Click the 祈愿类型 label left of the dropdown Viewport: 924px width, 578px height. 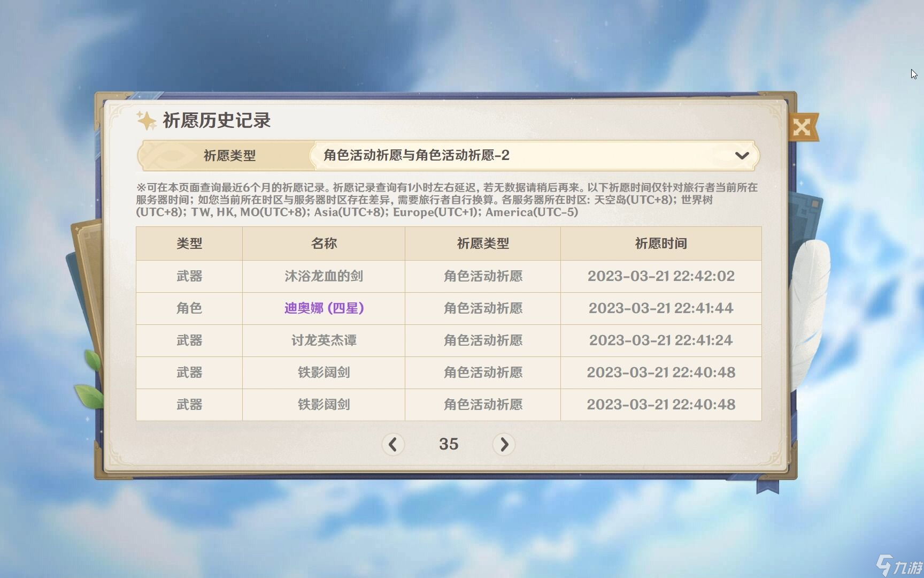(229, 156)
